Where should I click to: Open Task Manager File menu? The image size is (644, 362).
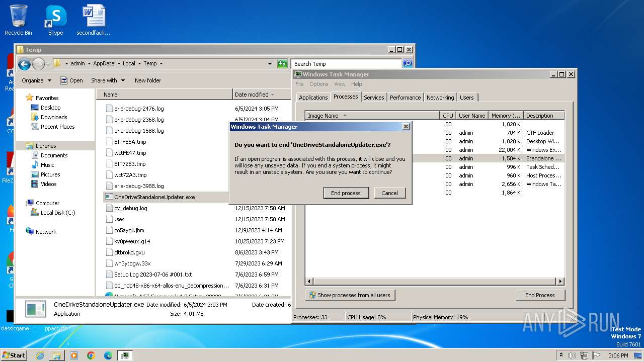(x=299, y=84)
